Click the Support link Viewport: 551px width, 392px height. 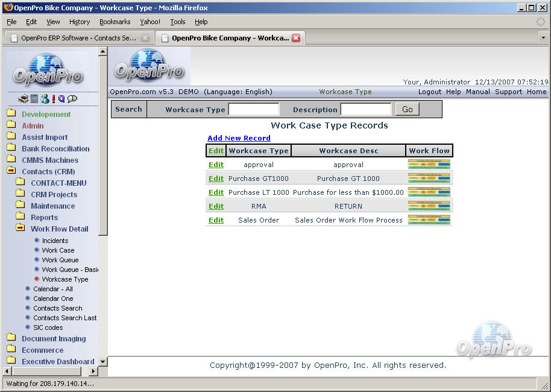pos(508,92)
